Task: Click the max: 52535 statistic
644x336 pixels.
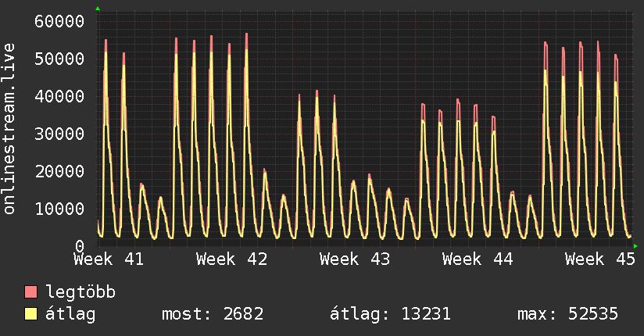Action: click(x=567, y=314)
